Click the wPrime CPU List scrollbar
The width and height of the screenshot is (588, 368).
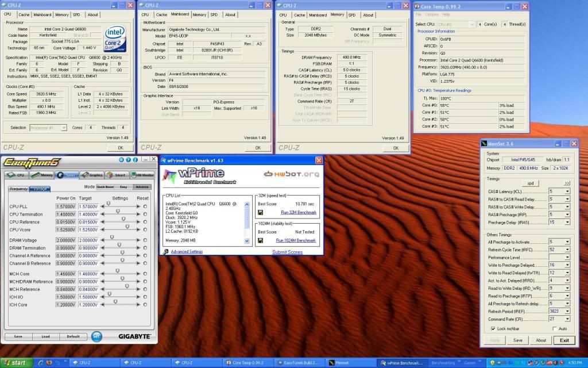click(247, 223)
